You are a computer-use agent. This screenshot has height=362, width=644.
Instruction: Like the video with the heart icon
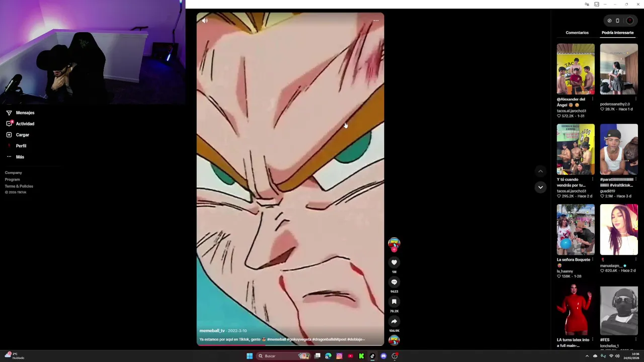[x=394, y=262]
